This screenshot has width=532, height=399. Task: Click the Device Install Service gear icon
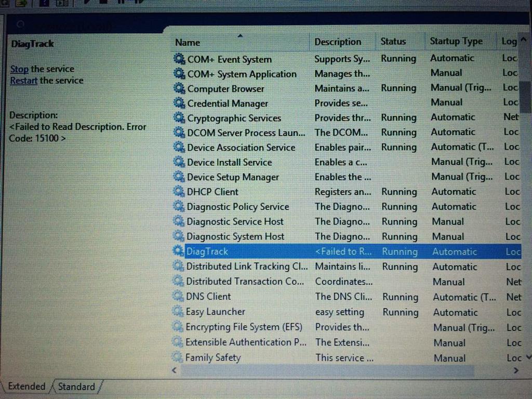(x=179, y=162)
